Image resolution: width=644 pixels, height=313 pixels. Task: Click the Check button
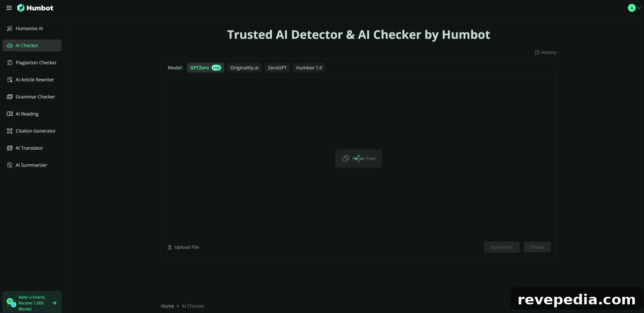click(537, 247)
